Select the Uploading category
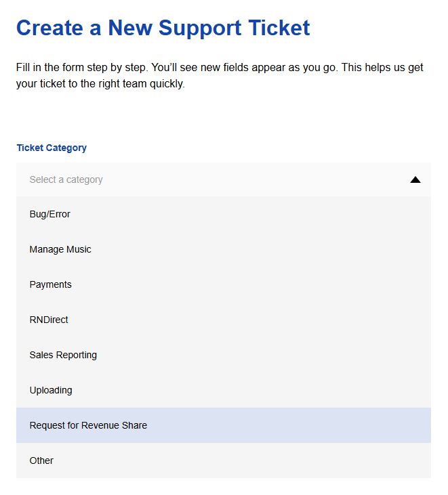 coord(51,390)
